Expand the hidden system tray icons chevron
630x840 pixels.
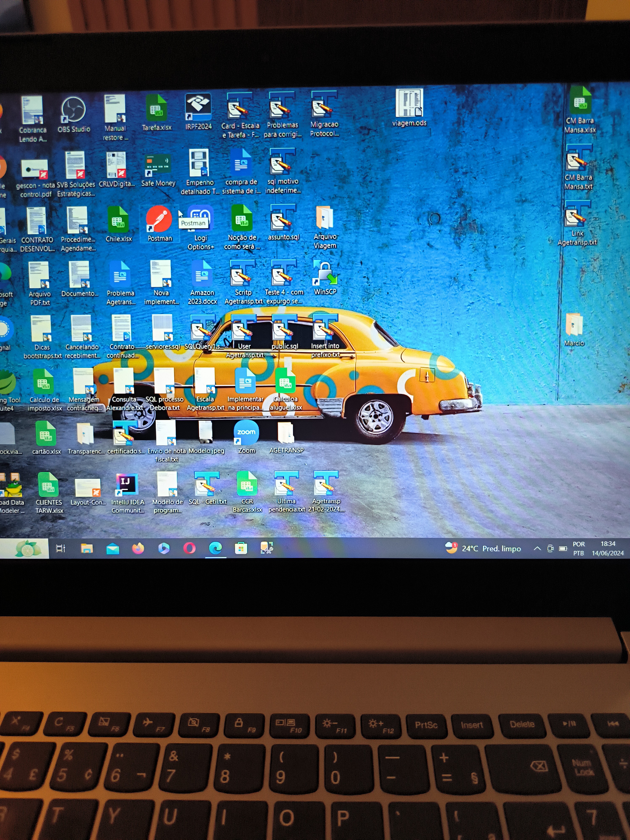click(x=537, y=549)
